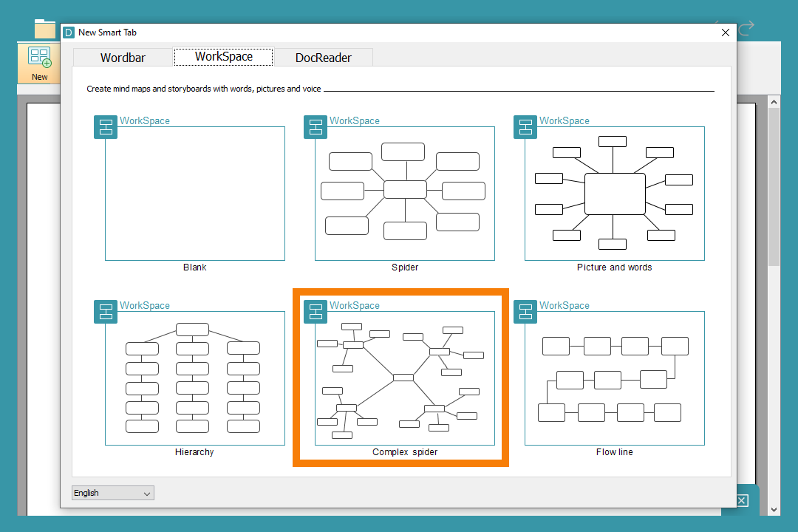Viewport: 798px width, 532px height.
Task: Click the DocsPlus logo in title bar
Action: pos(69,33)
